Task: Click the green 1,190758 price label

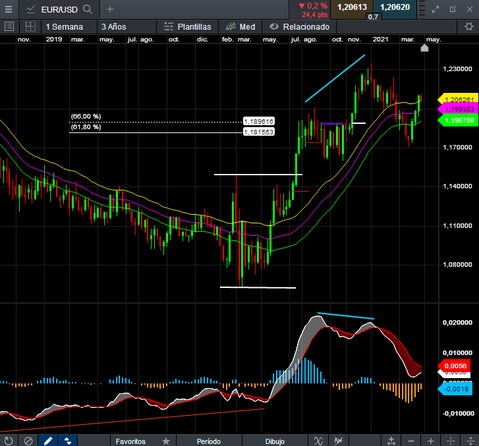Action: 458,120
